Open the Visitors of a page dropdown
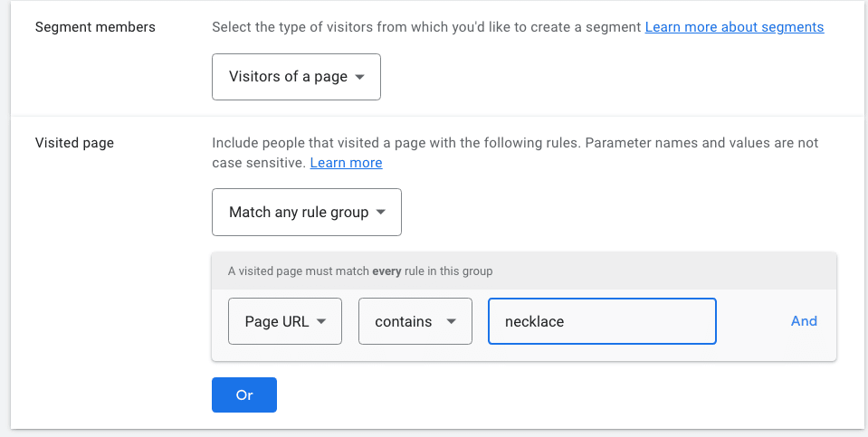Image resolution: width=868 pixels, height=437 pixels. click(x=296, y=77)
